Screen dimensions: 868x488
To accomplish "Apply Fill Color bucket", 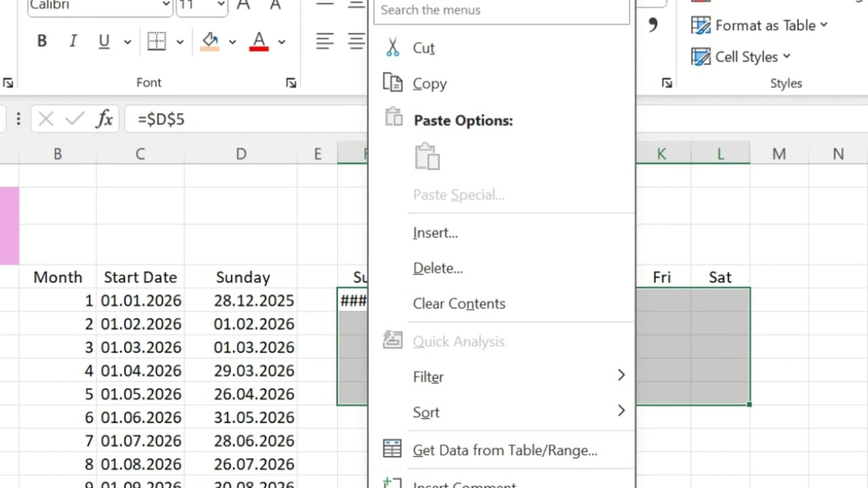I will click(210, 41).
